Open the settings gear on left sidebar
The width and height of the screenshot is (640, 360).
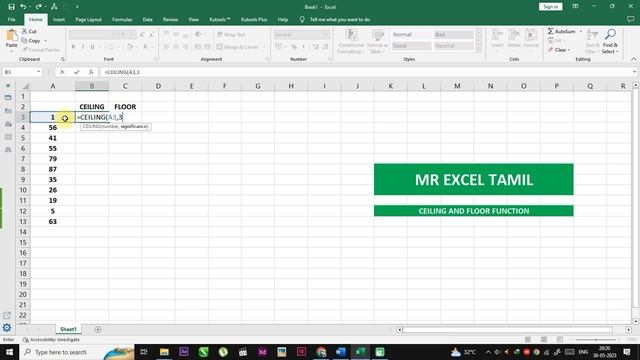pyautogui.click(x=7, y=328)
